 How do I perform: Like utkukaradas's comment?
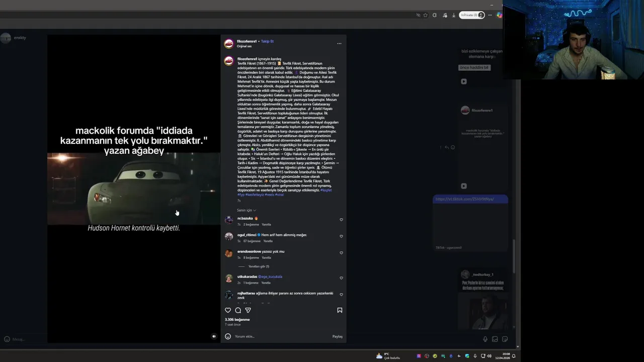[x=341, y=278]
